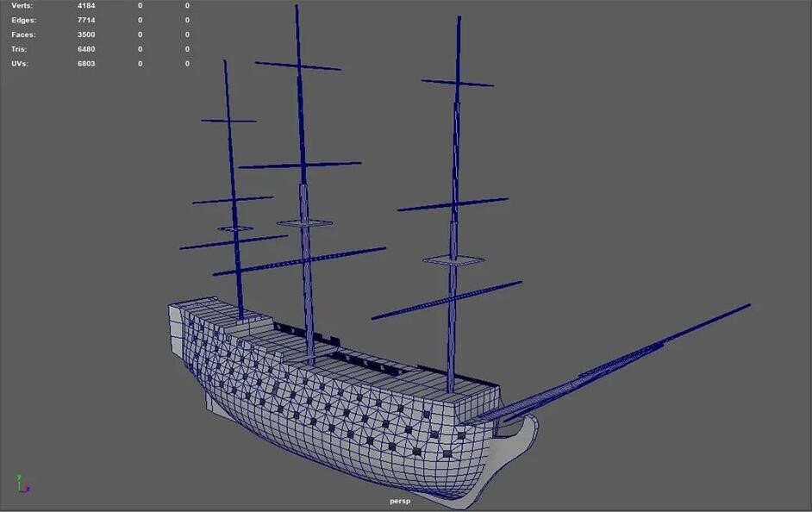Click the 'Tris:' label in the heads-up display

(19, 49)
